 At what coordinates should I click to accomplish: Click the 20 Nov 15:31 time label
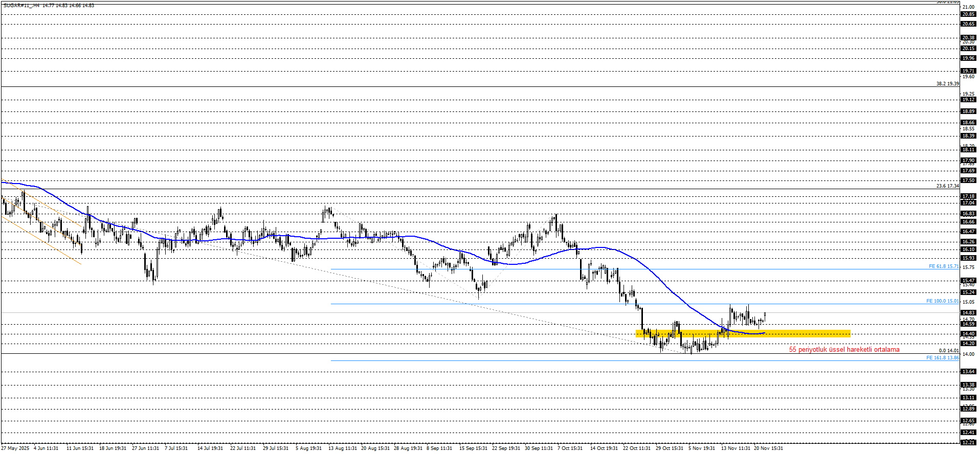click(768, 448)
